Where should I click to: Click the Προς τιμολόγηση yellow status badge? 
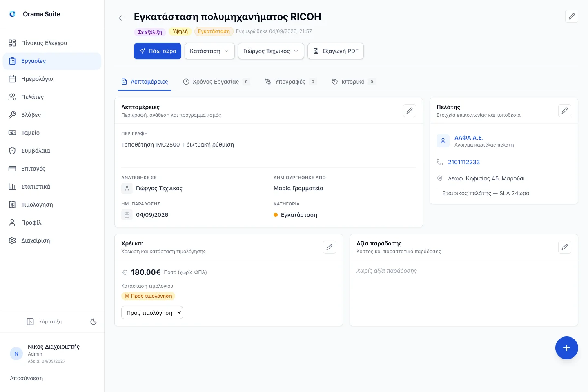click(x=148, y=296)
